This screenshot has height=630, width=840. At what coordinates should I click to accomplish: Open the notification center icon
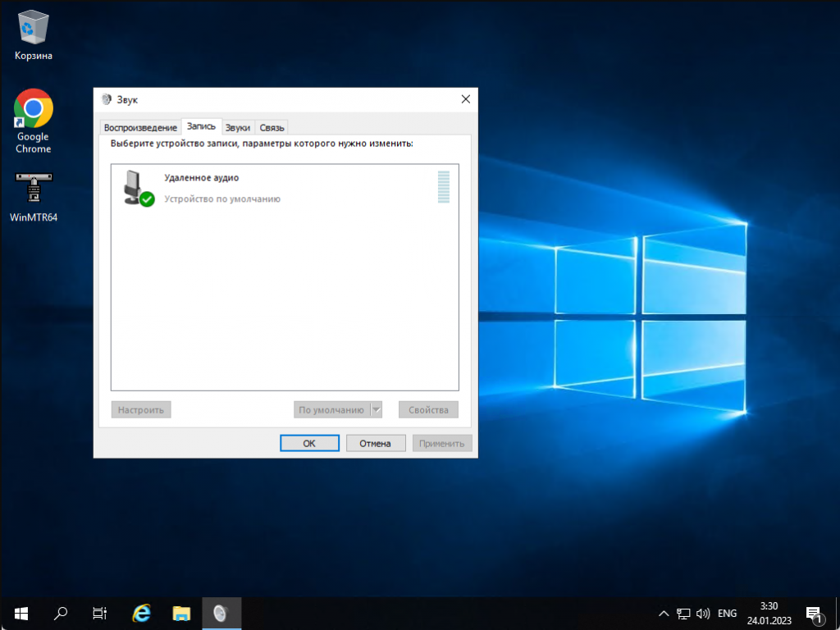click(815, 613)
